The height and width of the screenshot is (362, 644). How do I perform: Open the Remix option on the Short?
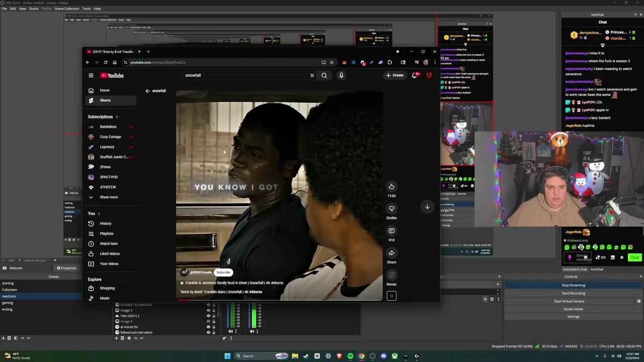[391, 275]
